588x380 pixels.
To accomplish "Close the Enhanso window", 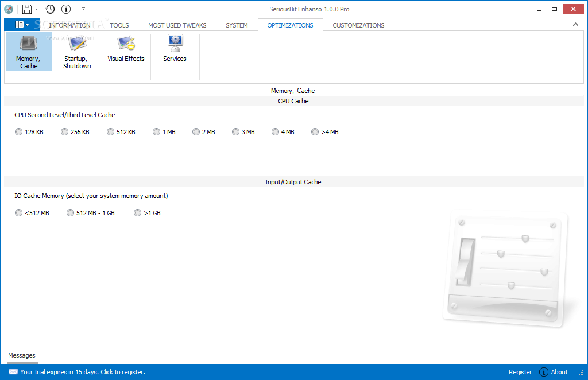I will 573,9.
